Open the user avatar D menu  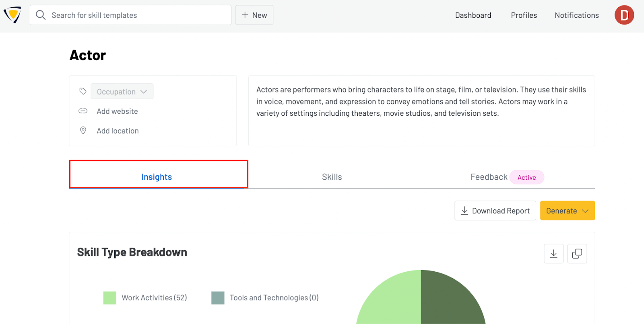[624, 15]
